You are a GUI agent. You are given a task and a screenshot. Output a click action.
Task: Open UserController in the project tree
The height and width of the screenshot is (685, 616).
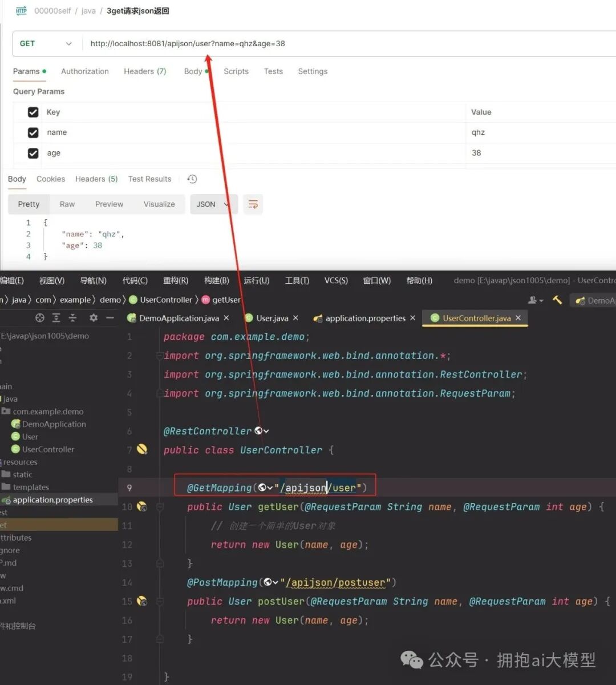tap(48, 449)
